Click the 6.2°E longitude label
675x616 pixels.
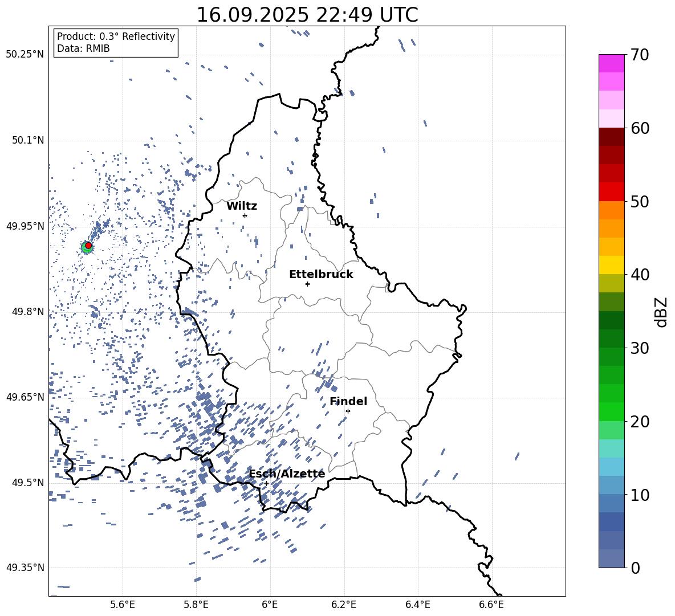pos(344,605)
